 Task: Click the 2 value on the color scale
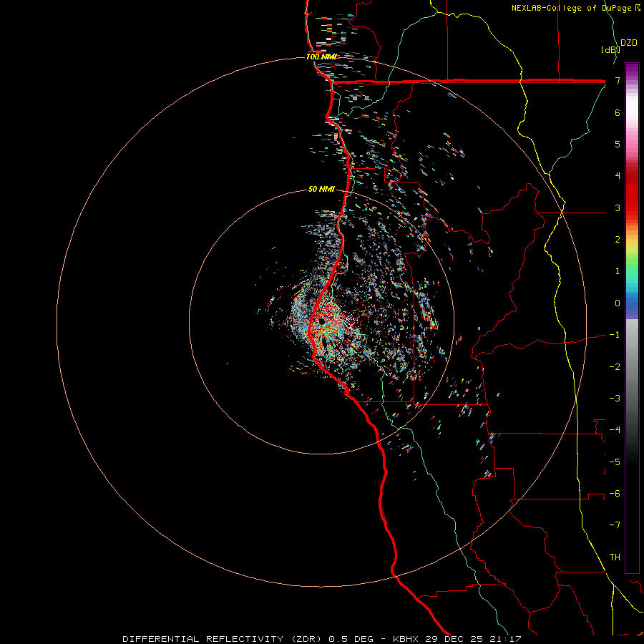point(618,240)
